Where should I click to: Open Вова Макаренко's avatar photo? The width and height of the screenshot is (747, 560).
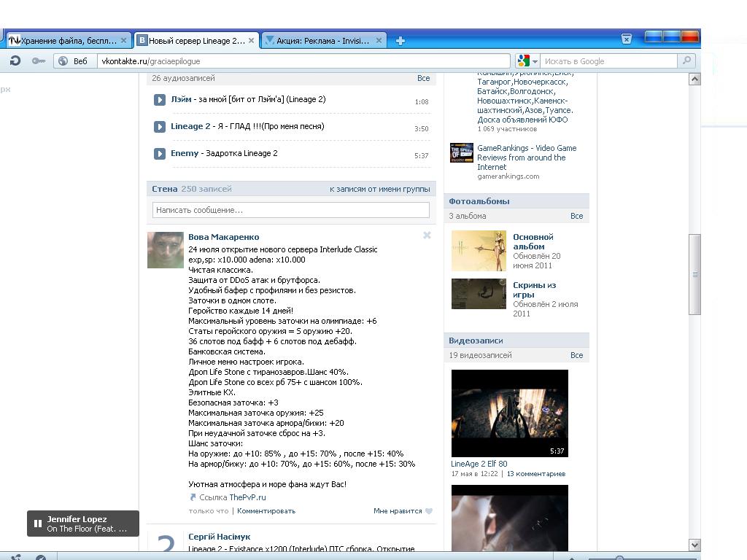pyautogui.click(x=166, y=250)
